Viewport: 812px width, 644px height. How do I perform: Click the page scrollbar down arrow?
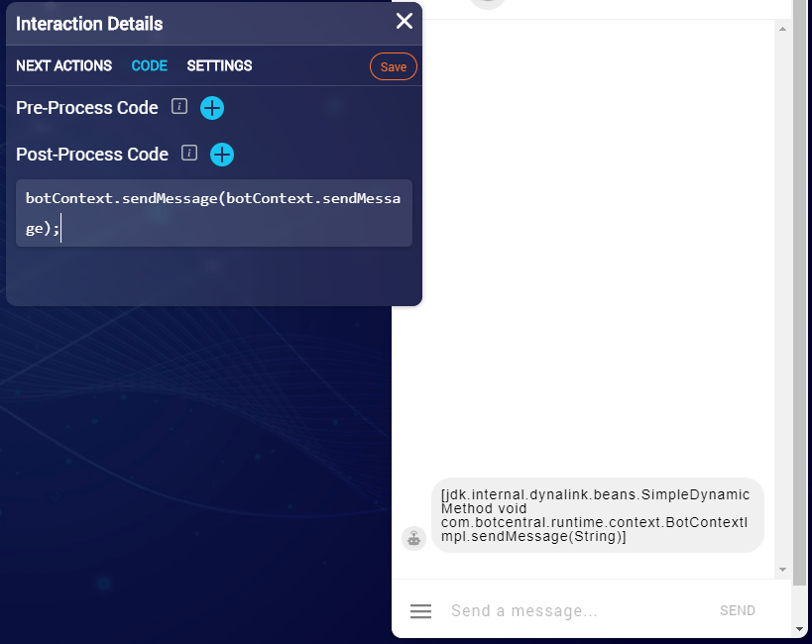pyautogui.click(x=799, y=629)
